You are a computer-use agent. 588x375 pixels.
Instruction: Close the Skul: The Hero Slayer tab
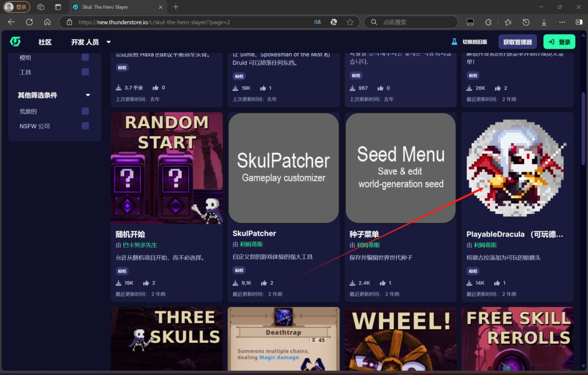coord(160,7)
